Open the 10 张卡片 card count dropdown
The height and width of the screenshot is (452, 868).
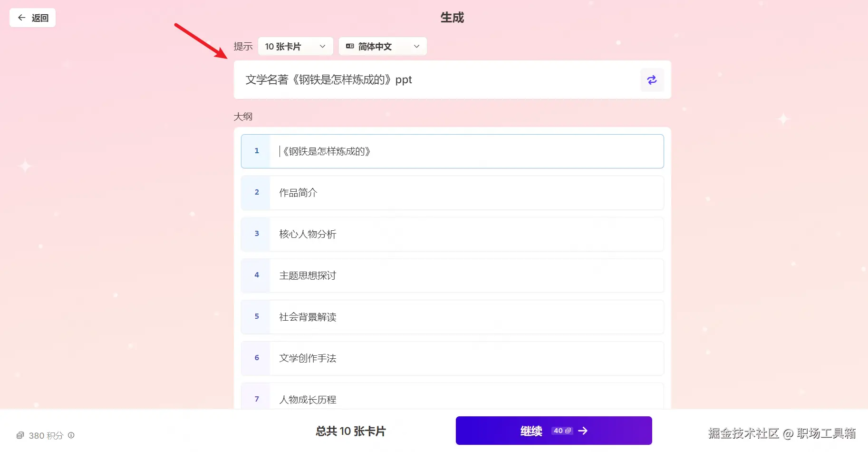(x=295, y=46)
